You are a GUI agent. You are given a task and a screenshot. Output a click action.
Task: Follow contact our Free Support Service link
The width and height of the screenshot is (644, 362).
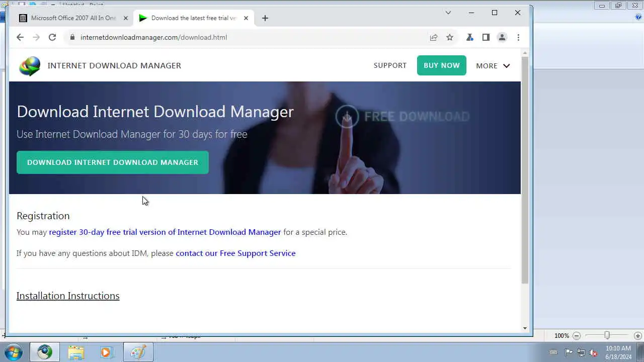(235, 253)
